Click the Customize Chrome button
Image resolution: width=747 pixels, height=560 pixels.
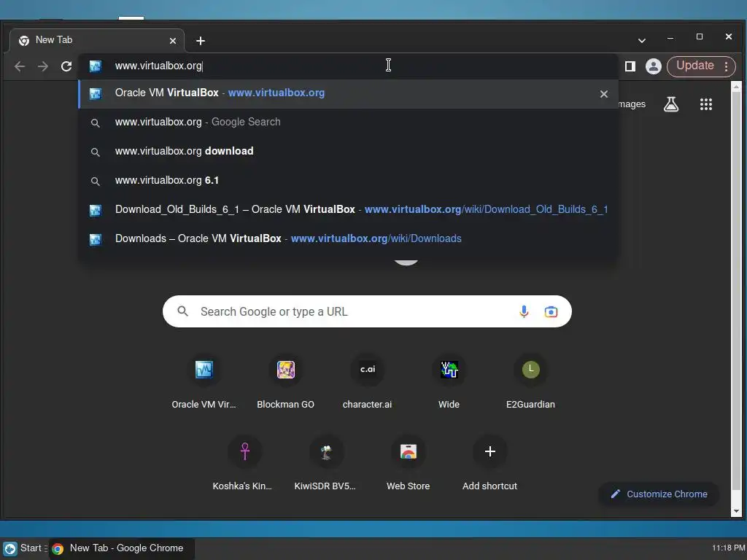(x=659, y=494)
